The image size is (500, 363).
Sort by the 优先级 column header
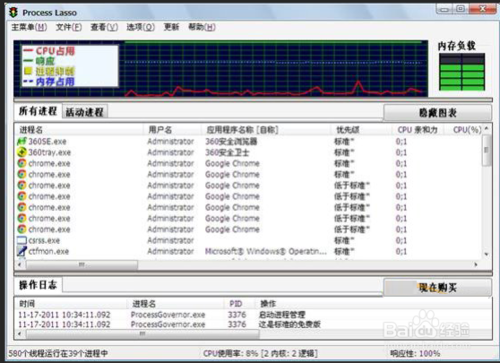point(361,130)
